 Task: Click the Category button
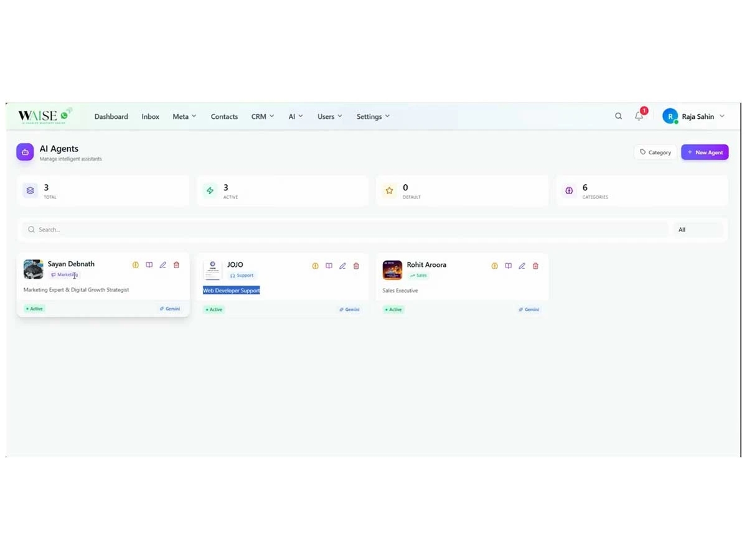tap(655, 152)
